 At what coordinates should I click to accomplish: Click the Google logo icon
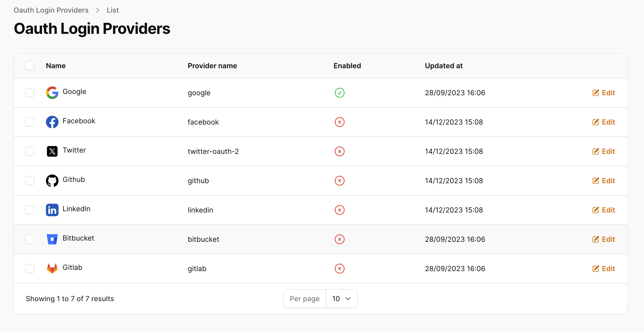[52, 93]
